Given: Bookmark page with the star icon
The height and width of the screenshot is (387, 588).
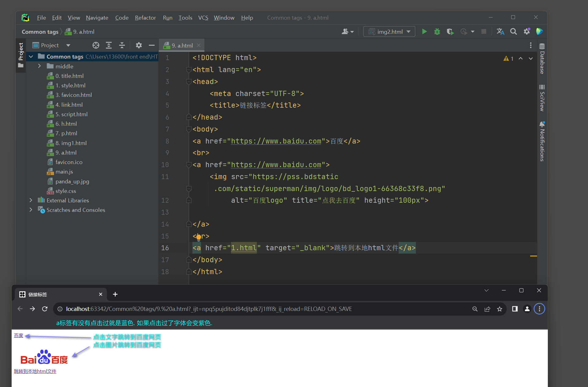Looking at the screenshot, I should click(500, 309).
